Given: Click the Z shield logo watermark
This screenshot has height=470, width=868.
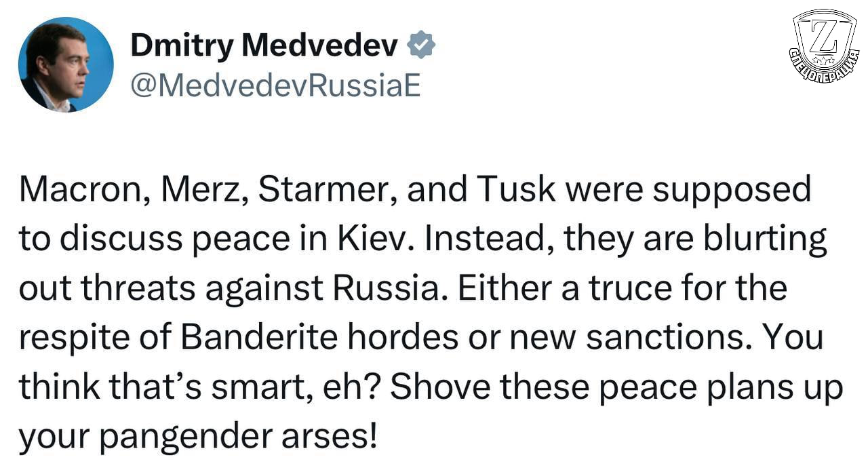Looking at the screenshot, I should (824, 46).
